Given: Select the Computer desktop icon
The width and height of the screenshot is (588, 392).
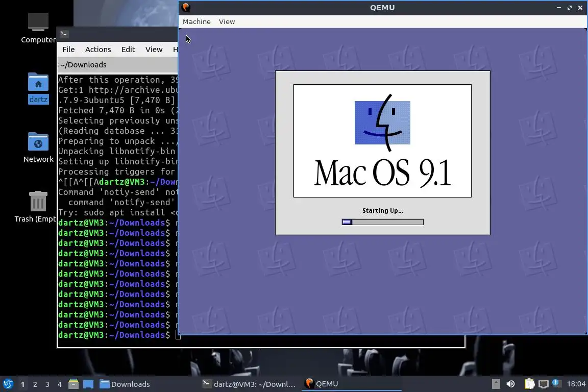Looking at the screenshot, I should coord(38,28).
